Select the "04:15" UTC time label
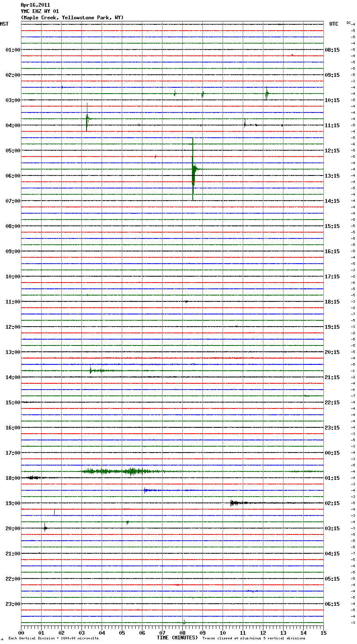This screenshot has height=644, width=357. (332, 554)
